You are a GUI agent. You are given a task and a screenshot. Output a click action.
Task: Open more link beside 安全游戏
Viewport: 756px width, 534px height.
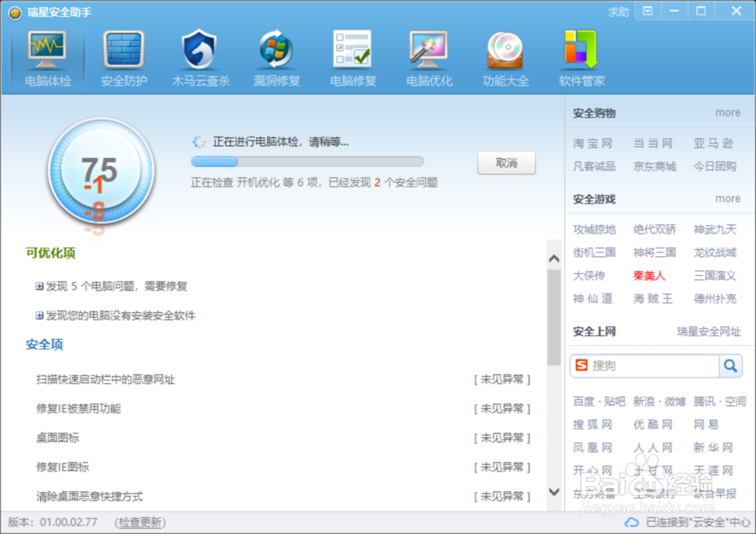(727, 199)
